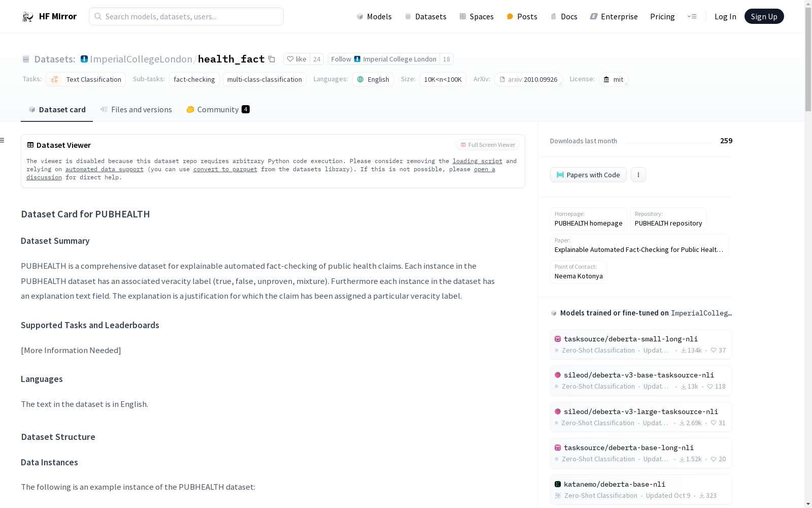This screenshot has height=508, width=812.
Task: Click the Imperial College London avatar before the dataset name
Action: [84, 59]
